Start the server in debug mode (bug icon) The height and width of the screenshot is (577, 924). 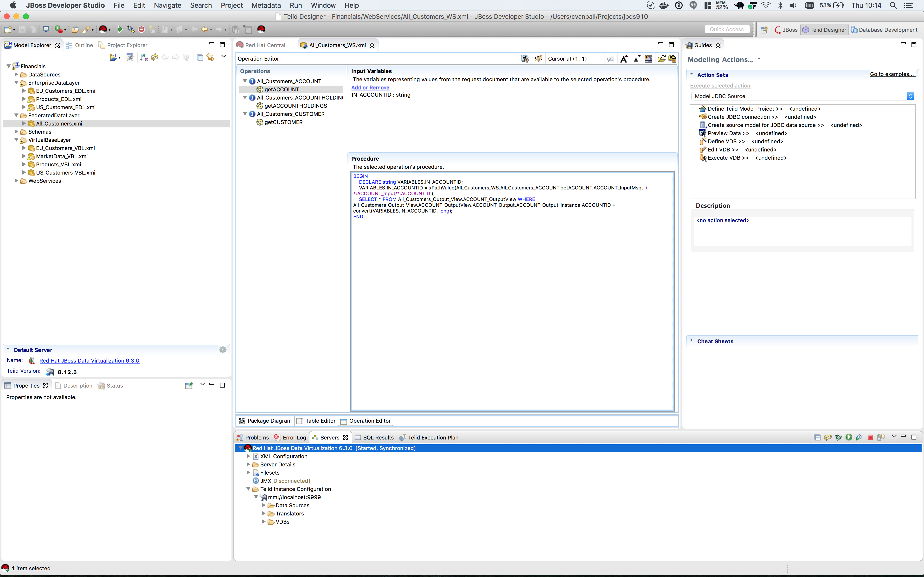tap(838, 437)
